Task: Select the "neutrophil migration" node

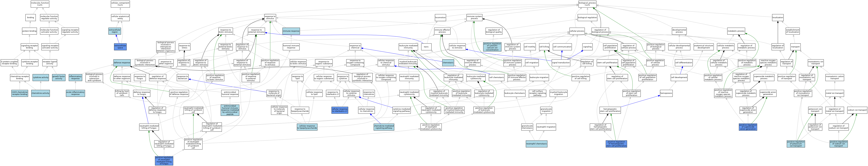Action: (546, 127)
